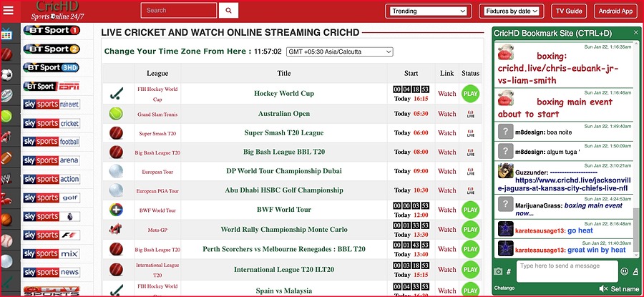Select the soccer ball sidebar icon
The height and width of the screenshot is (297, 644).
(6, 74)
